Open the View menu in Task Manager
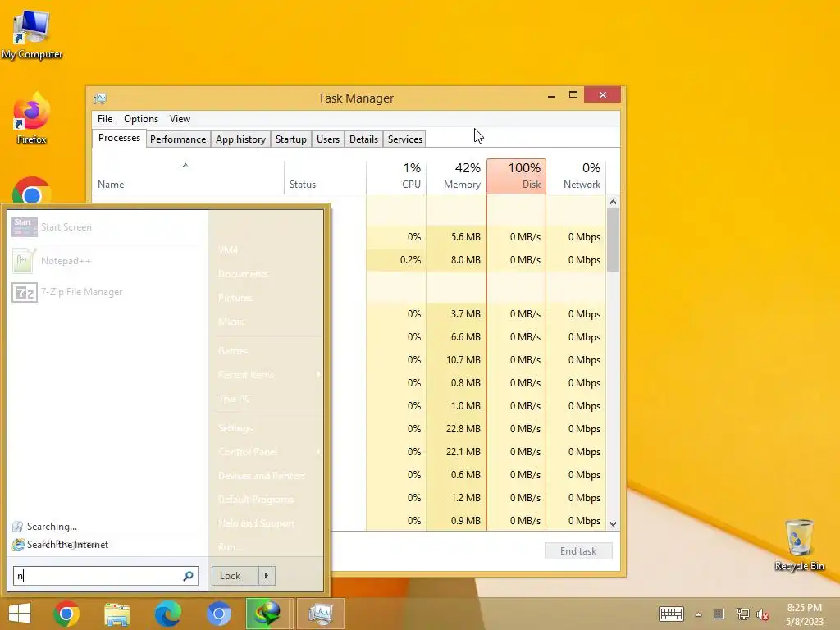840x630 pixels. (180, 119)
